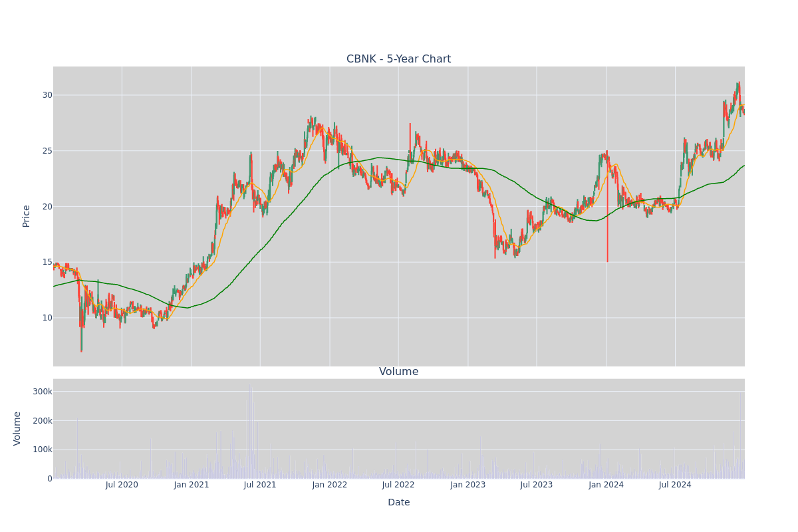798x532 pixels.
Task: Click the vertical Volume axis label
Action: coord(17,428)
